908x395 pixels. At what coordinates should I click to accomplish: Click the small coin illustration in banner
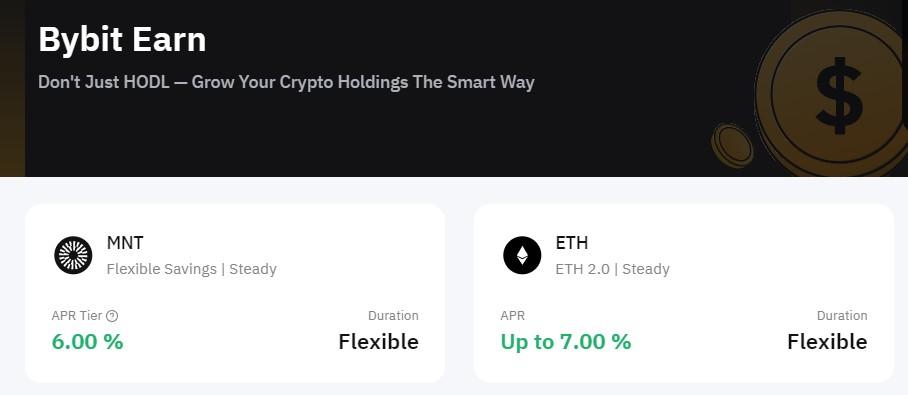733,145
